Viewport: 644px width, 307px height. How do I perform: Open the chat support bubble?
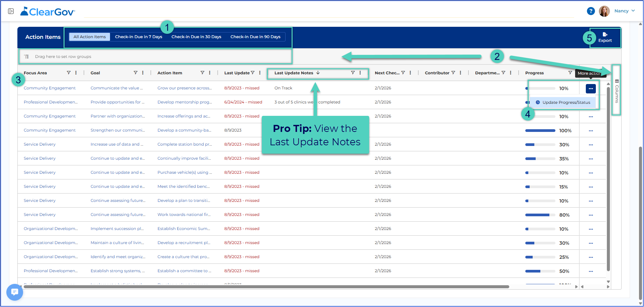click(14, 292)
